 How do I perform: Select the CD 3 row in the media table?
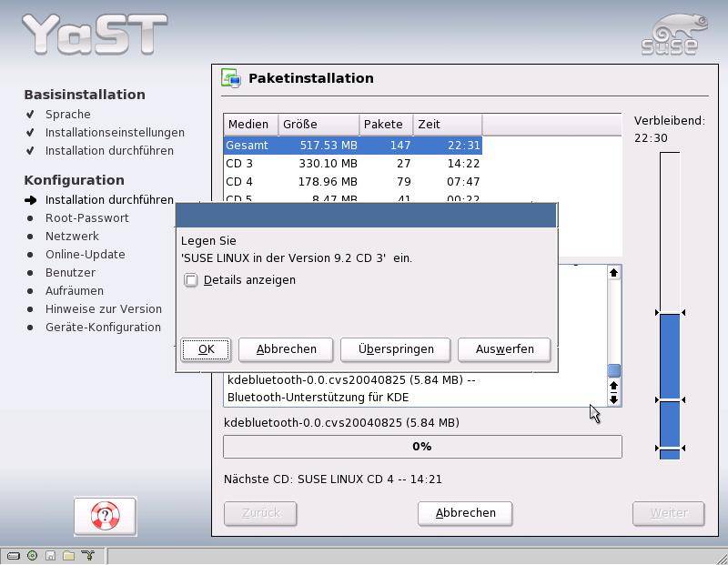pyautogui.click(x=353, y=164)
